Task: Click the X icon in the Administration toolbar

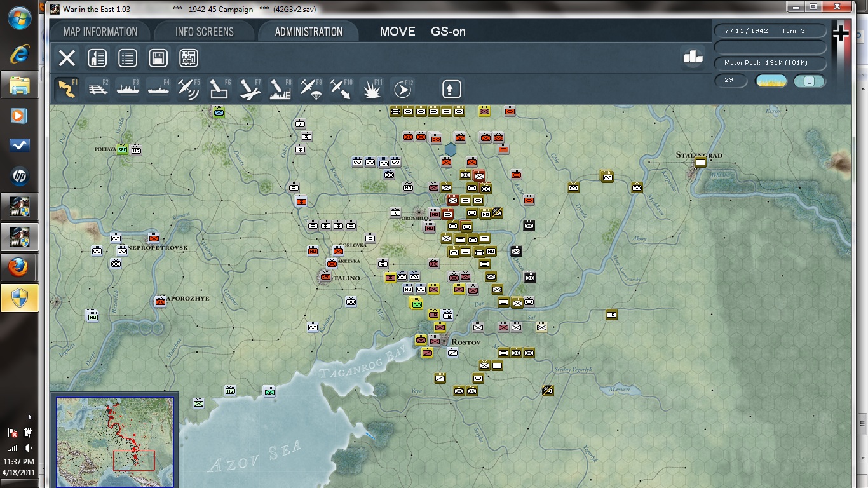Action: (x=67, y=58)
